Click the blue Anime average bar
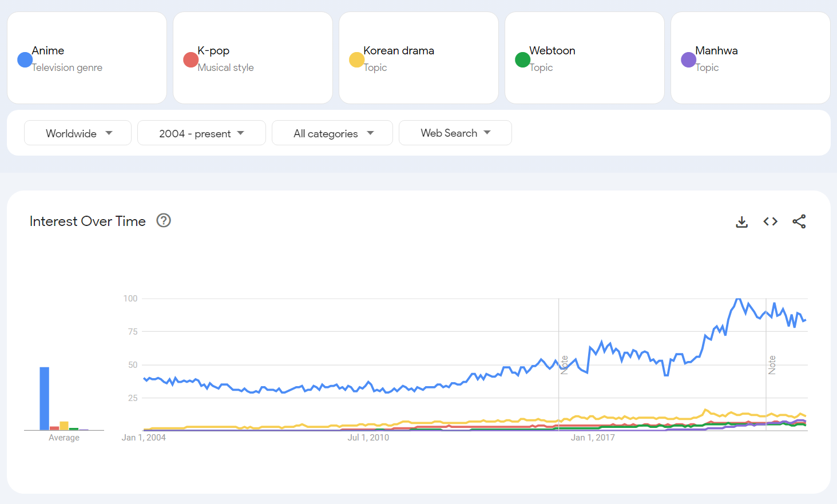The image size is (837, 504). pos(44,398)
